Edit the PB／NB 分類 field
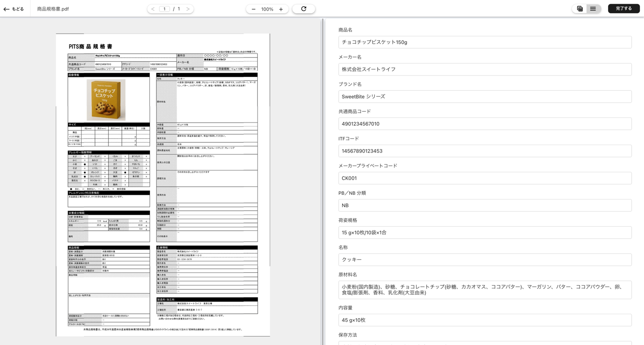This screenshot has height=345, width=644. (485, 205)
